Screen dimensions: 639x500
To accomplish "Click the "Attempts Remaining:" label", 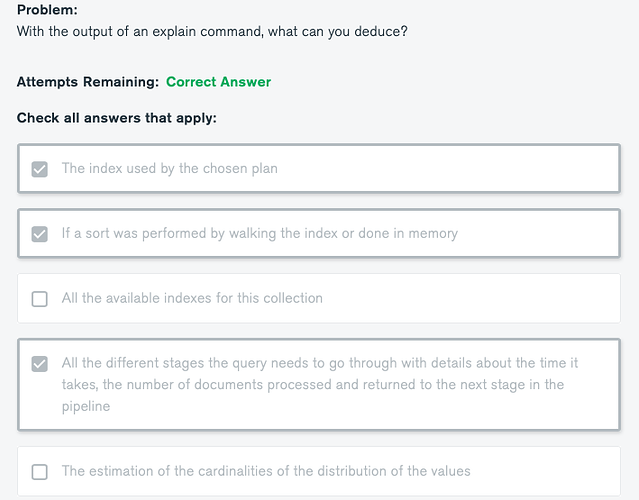I will pyautogui.click(x=87, y=82).
